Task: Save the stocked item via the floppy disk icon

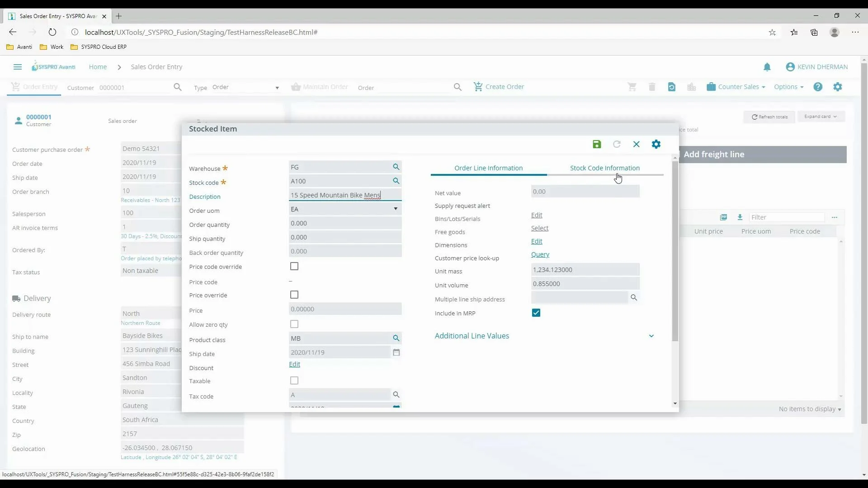Action: [x=596, y=144]
